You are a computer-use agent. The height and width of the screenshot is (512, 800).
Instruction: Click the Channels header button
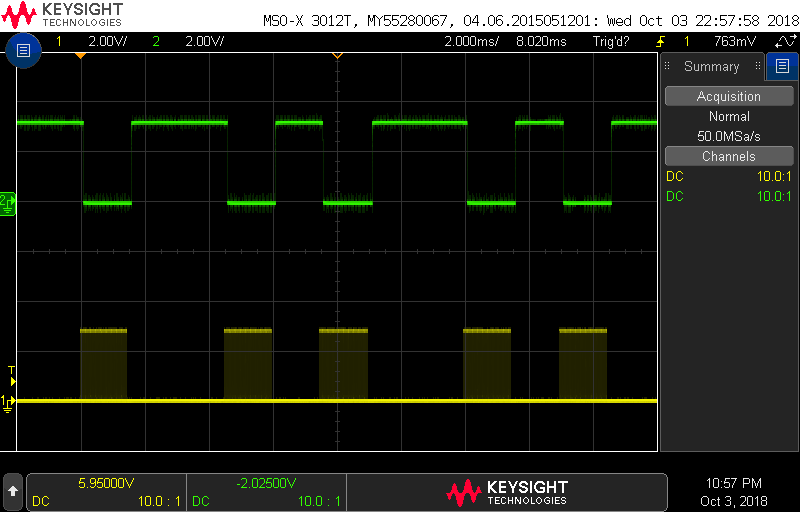tap(729, 156)
